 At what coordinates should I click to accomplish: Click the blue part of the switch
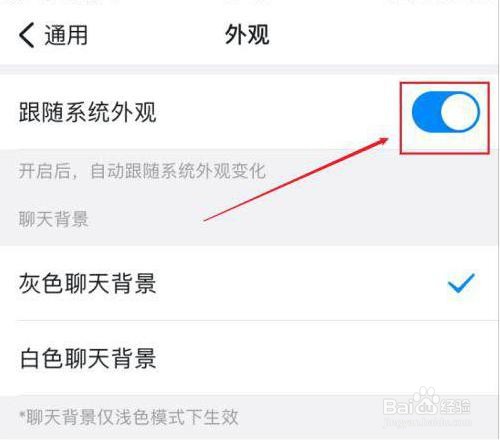tap(426, 112)
